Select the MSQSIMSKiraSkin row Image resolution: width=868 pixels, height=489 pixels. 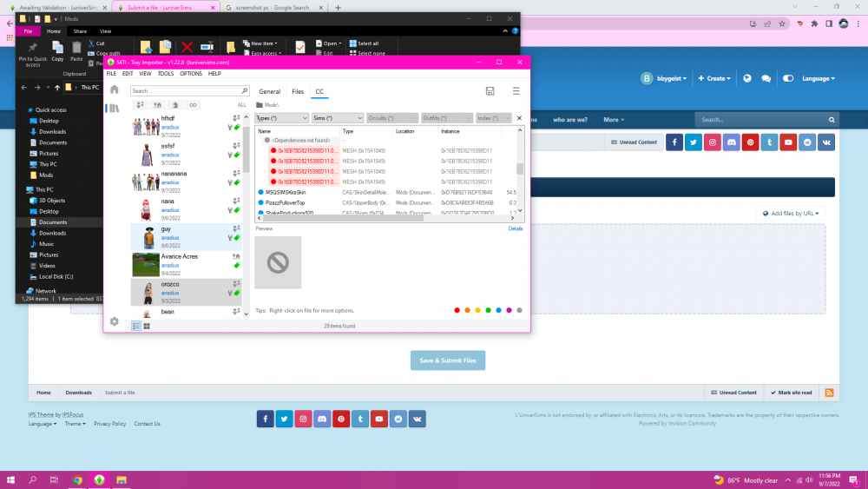[386, 192]
